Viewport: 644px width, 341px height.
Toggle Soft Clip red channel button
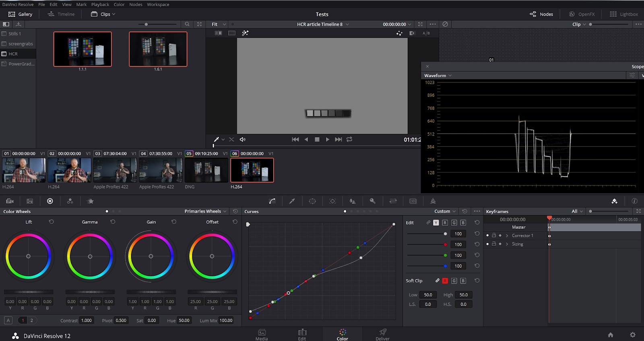click(x=445, y=281)
